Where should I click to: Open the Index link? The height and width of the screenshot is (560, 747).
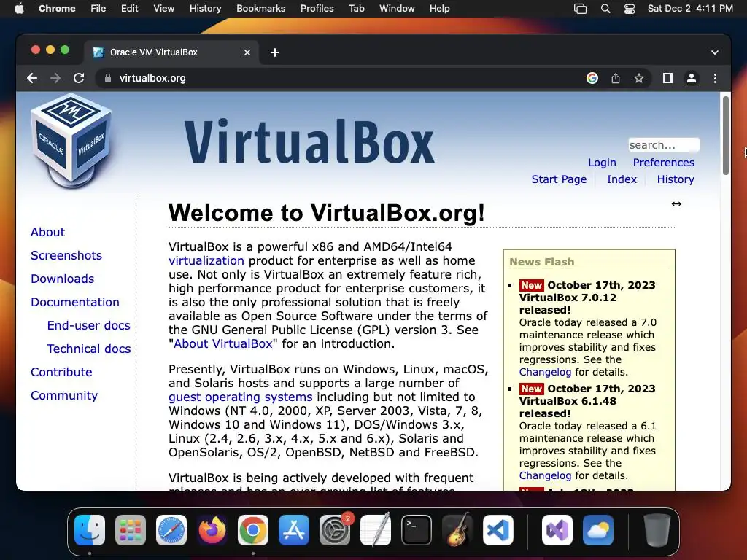(622, 179)
